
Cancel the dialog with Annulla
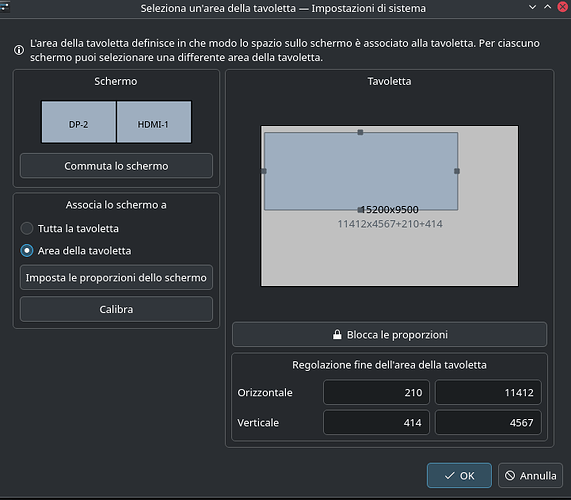(530, 475)
